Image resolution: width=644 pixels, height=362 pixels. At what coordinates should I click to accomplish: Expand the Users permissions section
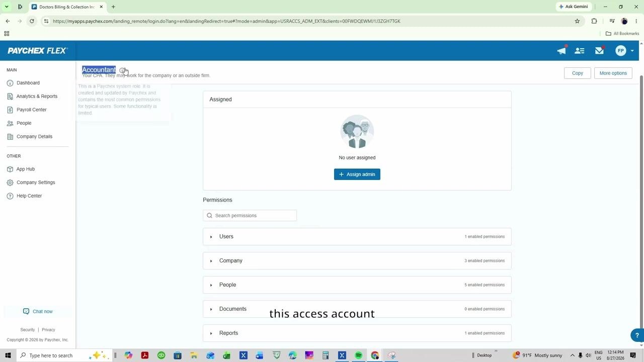pyautogui.click(x=357, y=237)
